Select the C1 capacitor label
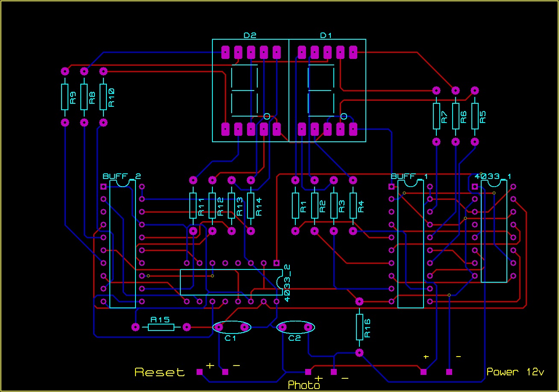Viewport: 559px width, 392px height. [x=231, y=338]
